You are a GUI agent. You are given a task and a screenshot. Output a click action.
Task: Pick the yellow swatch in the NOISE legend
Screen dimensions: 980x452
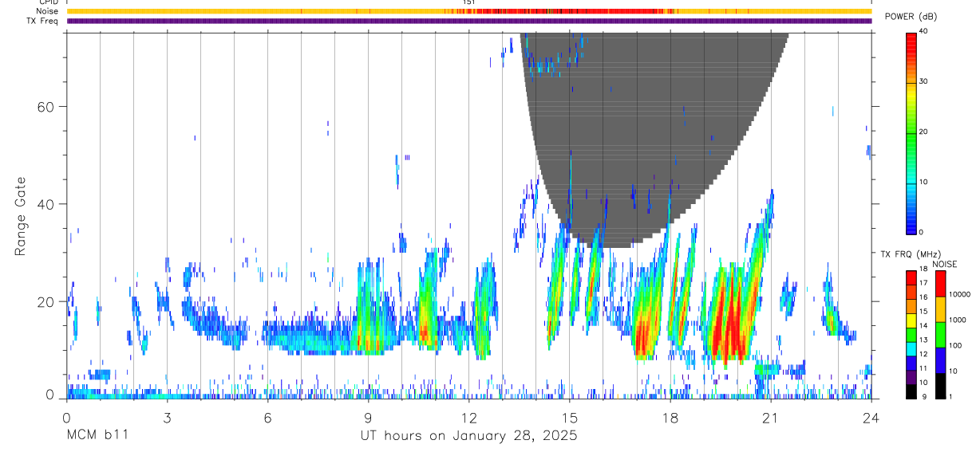(941, 309)
